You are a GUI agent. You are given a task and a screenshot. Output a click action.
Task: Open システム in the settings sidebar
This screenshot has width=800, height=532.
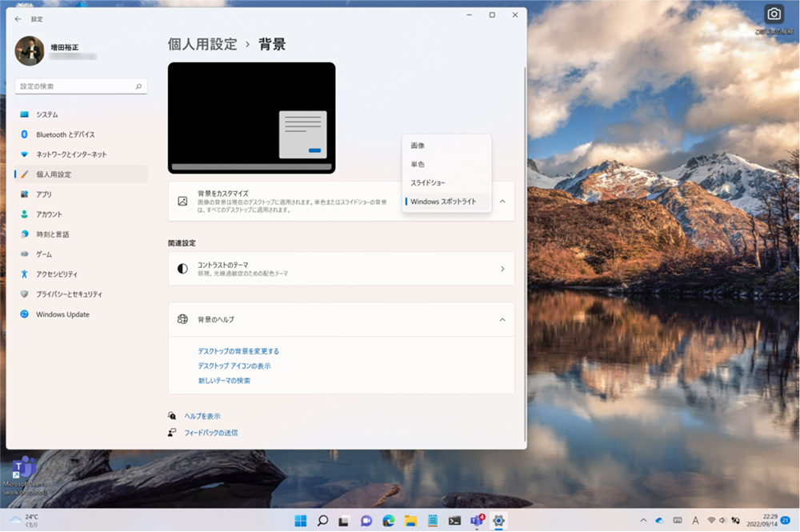point(46,114)
